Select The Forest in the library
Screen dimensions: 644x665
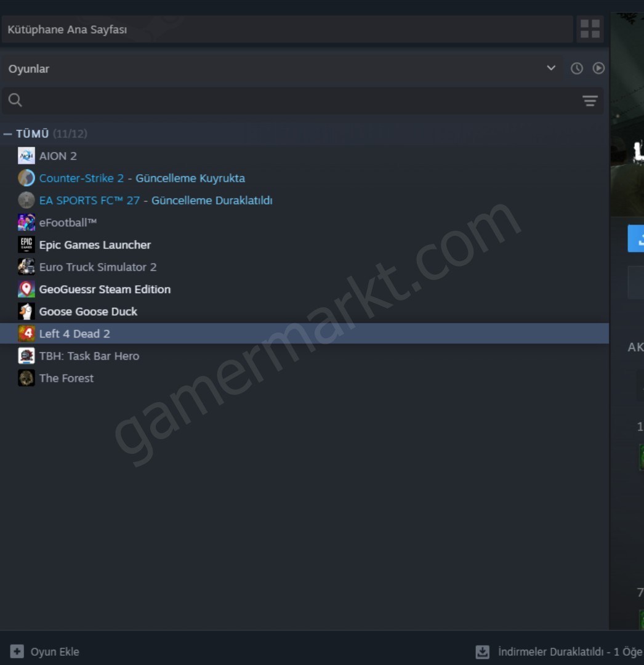pos(304,378)
